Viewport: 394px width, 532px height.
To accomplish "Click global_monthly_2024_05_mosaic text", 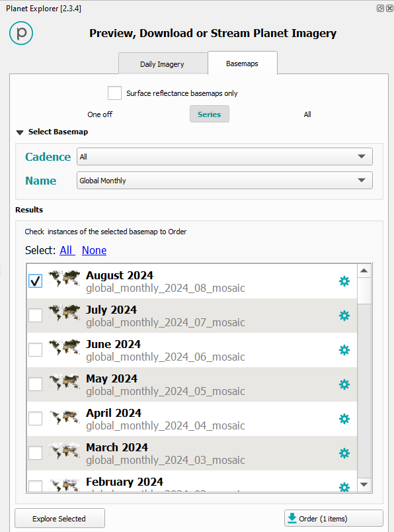I will pos(165,391).
